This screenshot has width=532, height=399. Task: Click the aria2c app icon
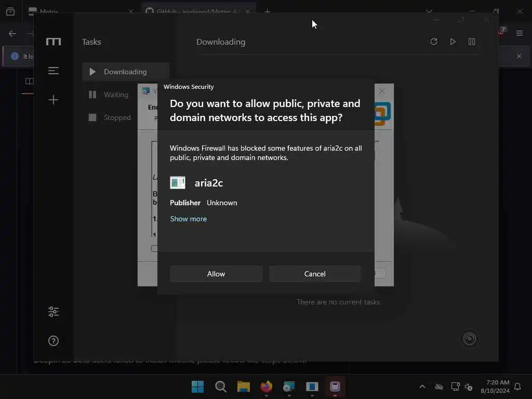[x=178, y=183]
